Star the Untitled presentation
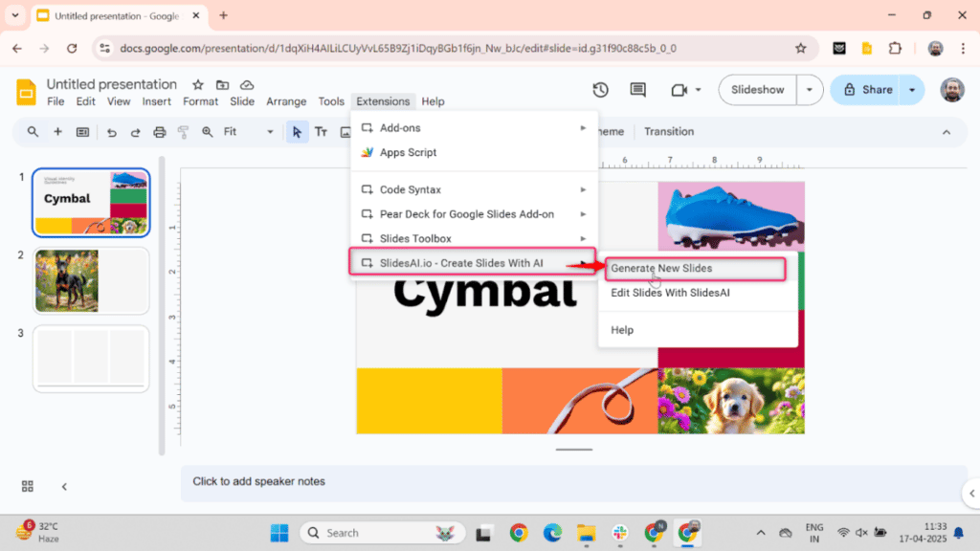The height and width of the screenshot is (551, 980). [198, 83]
